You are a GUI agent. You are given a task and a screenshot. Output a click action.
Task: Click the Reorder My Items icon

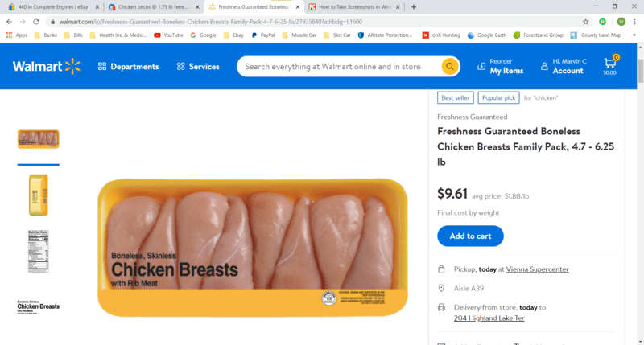[x=481, y=66]
